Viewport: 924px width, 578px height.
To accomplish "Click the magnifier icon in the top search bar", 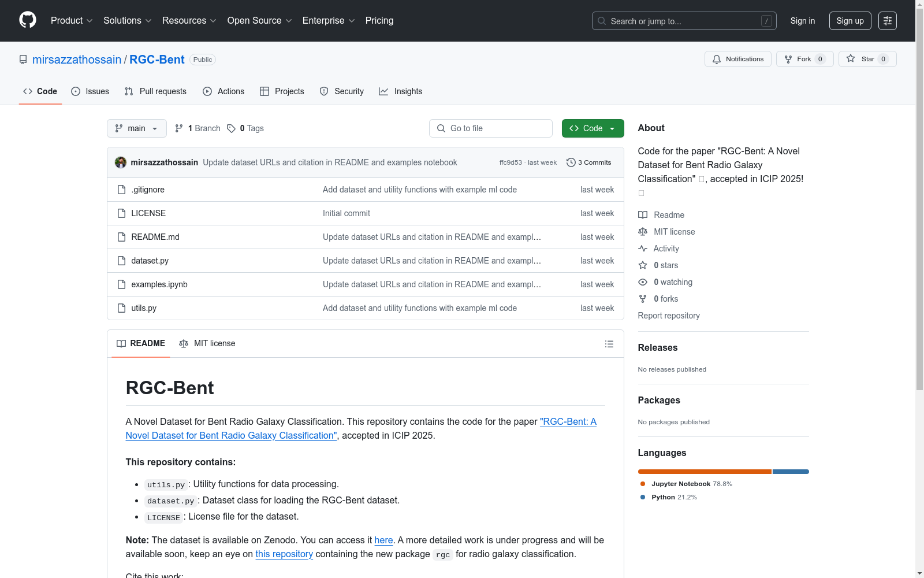I will (x=602, y=21).
